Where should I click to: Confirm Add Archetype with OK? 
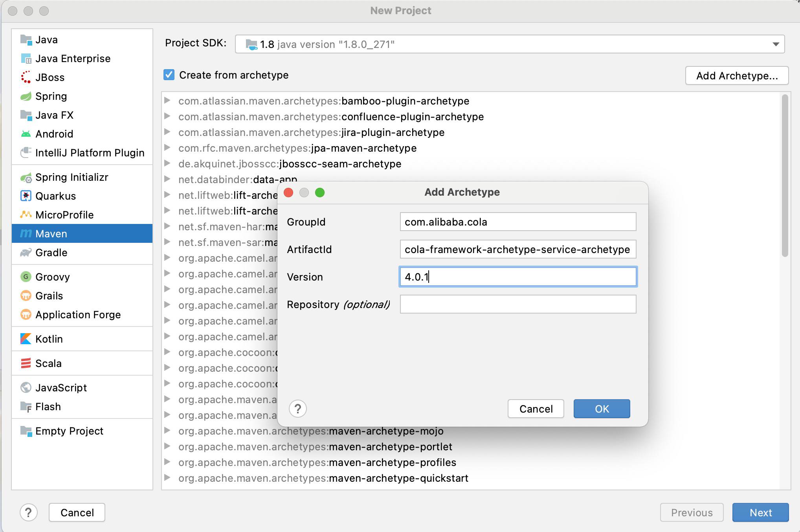602,409
